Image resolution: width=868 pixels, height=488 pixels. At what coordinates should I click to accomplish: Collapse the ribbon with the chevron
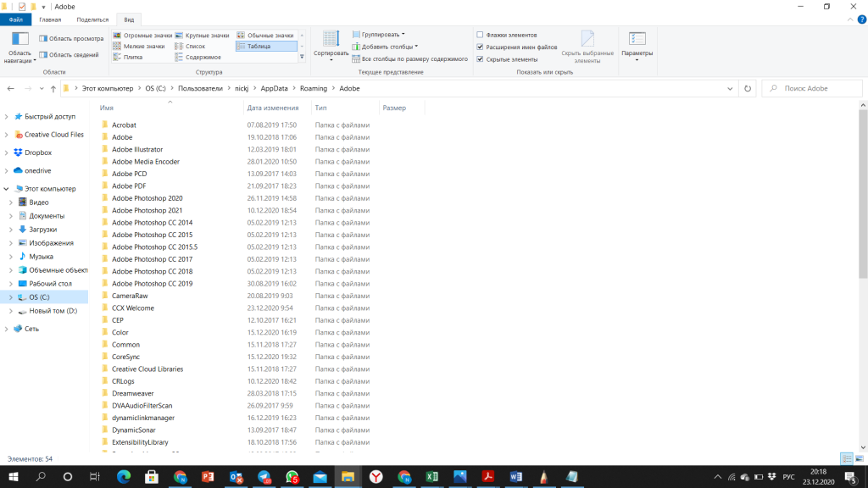pos(850,19)
